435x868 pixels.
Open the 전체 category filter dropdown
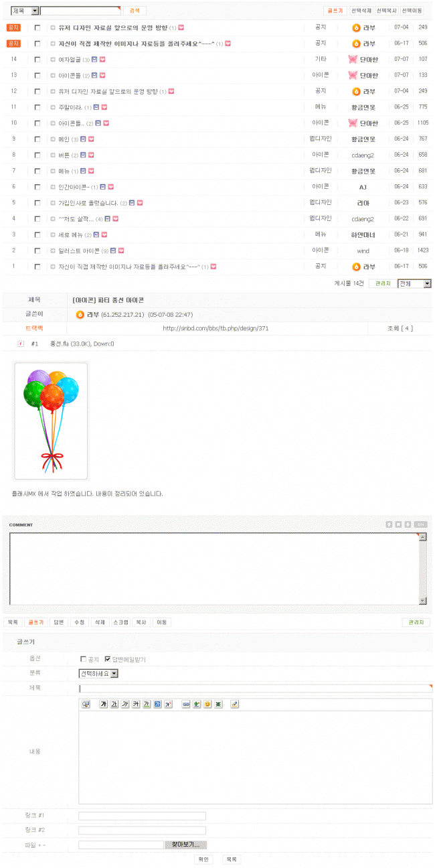pos(414,284)
